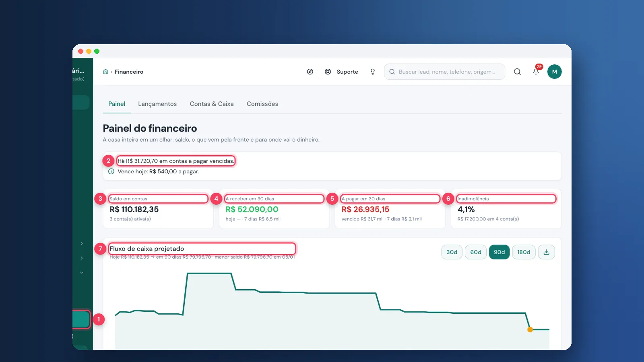Screen dimensions: 644x362
Task: Click the Painel do financeiro page title
Action: coord(150,128)
